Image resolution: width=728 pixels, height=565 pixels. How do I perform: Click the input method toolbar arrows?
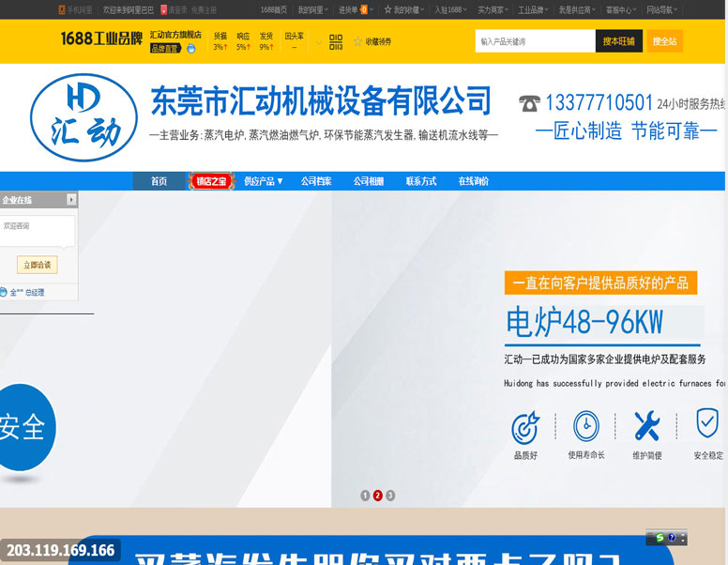(683, 539)
